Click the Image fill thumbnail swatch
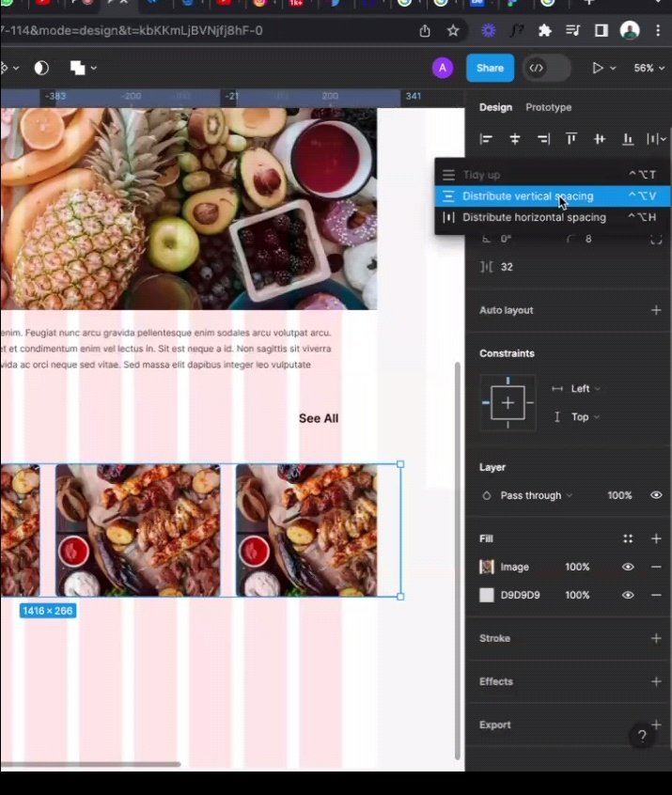The height and width of the screenshot is (795, 672). pos(486,567)
